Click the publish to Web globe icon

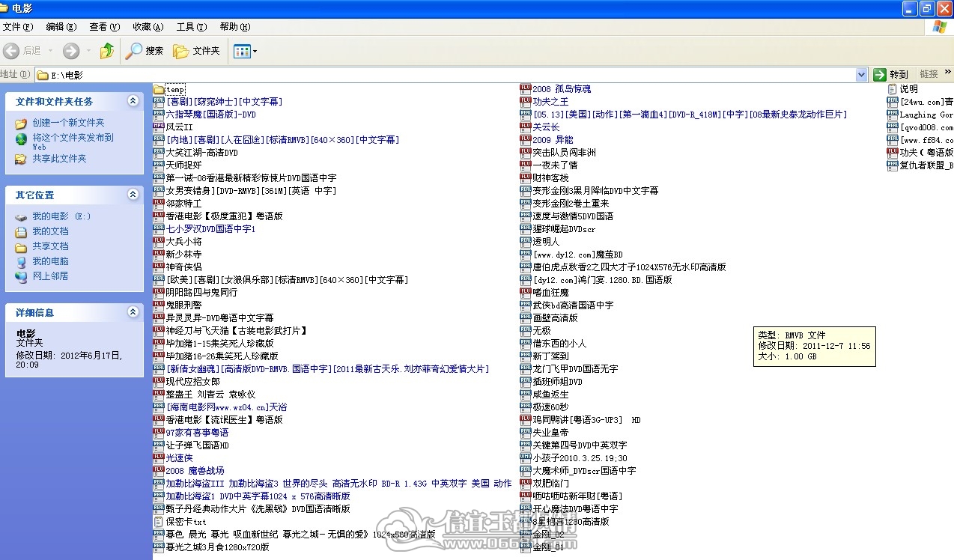pyautogui.click(x=21, y=139)
